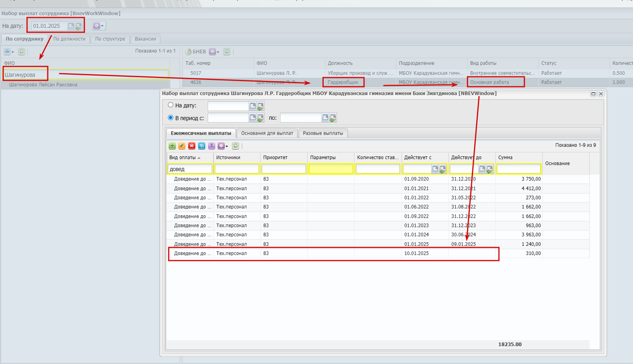Select the 'В период с' radio option
This screenshot has height=364, width=633.
(171, 117)
